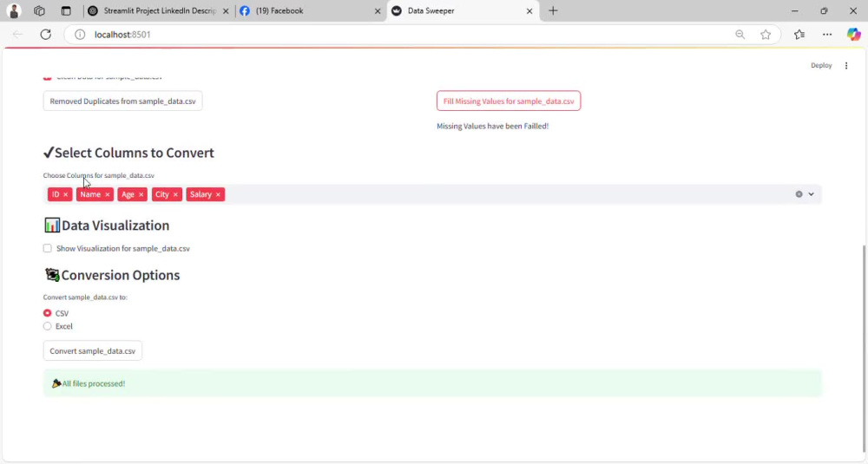Remove the Salary column tag
The image size is (868, 464).
click(x=218, y=194)
